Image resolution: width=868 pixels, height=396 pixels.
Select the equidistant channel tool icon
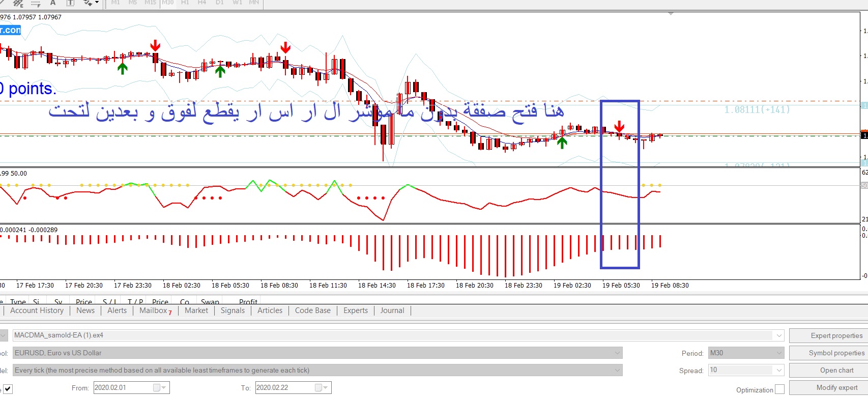18,3
